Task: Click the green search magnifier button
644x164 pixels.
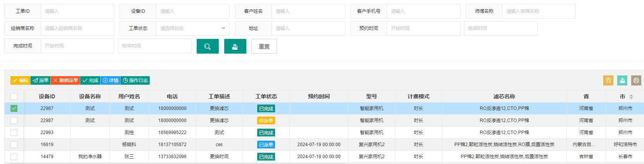Action: 208,46
